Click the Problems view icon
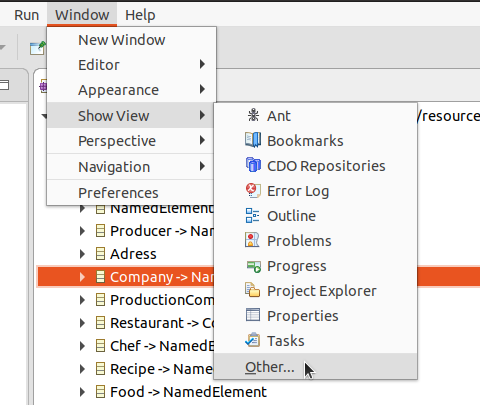This screenshot has width=480, height=405. (252, 240)
